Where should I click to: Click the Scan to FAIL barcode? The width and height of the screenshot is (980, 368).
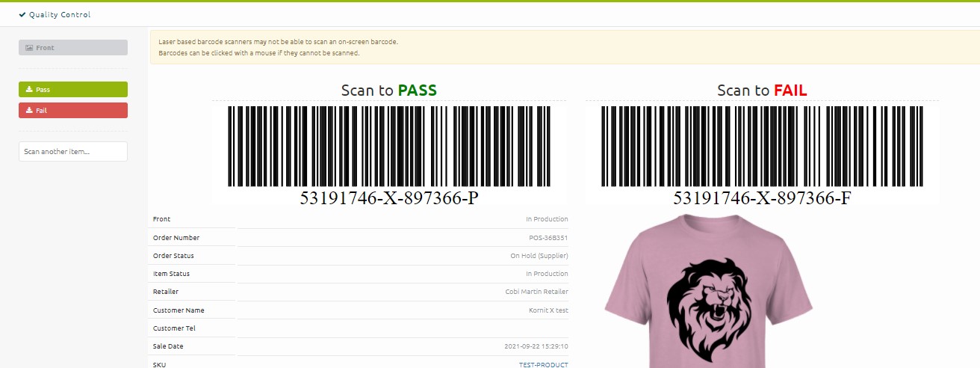click(x=763, y=146)
